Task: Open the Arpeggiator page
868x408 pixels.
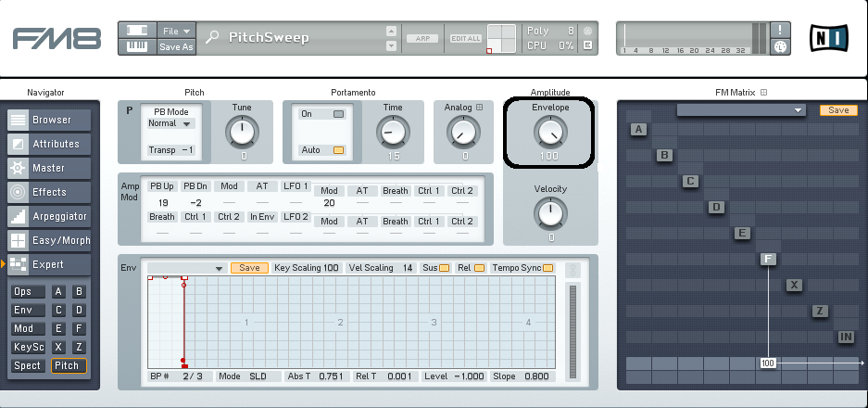Action: tap(49, 216)
